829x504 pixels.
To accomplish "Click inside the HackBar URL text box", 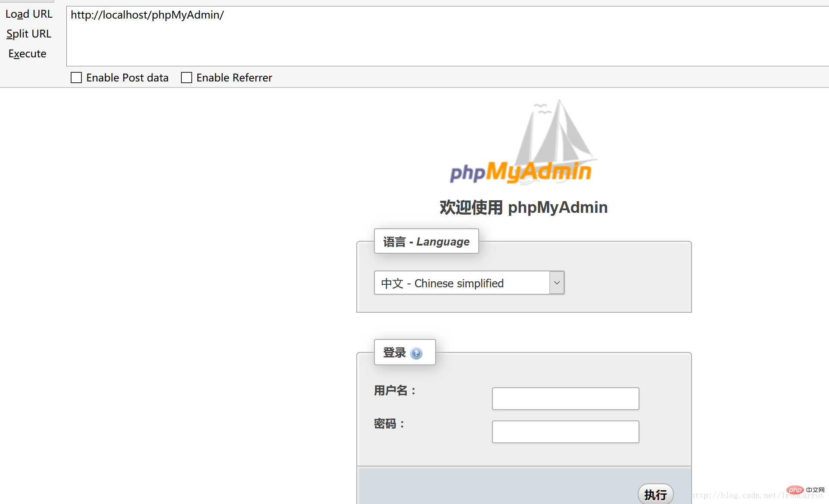I will 447,36.
